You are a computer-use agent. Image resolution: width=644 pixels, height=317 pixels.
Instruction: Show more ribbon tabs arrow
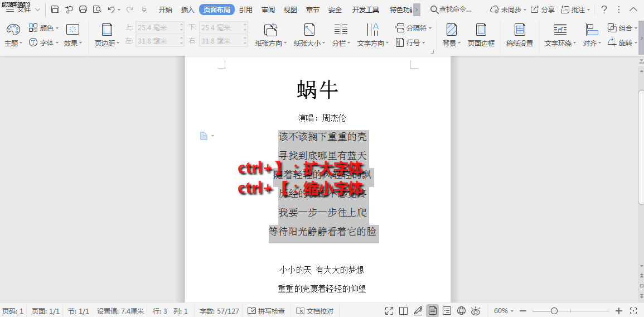(417, 9)
